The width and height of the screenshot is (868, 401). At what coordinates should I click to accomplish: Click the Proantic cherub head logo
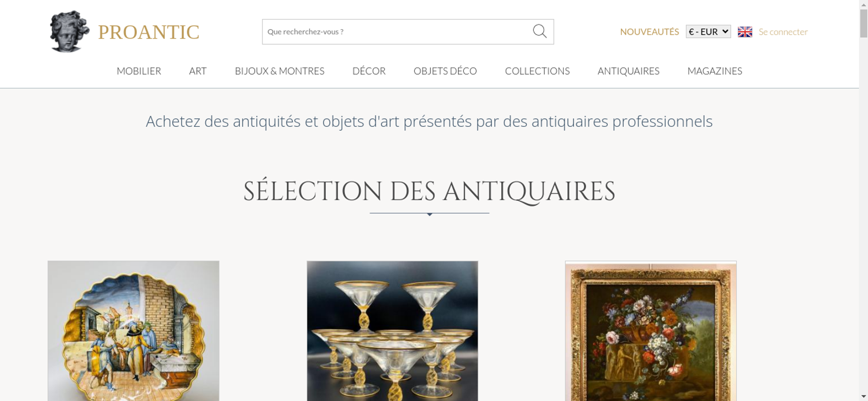click(x=69, y=31)
